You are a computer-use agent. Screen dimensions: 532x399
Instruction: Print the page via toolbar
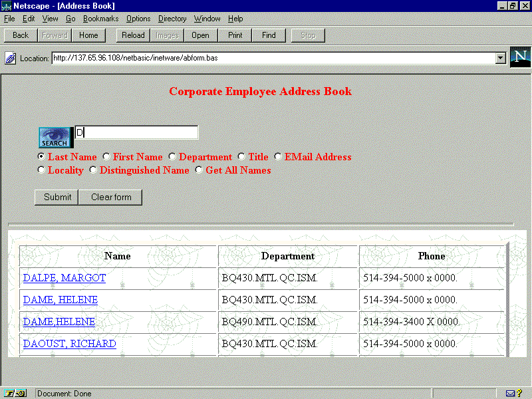click(x=235, y=35)
